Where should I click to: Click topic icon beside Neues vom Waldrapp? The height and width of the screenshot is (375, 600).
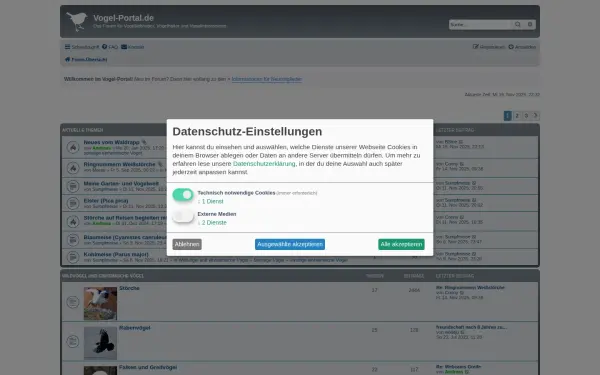pos(73,147)
